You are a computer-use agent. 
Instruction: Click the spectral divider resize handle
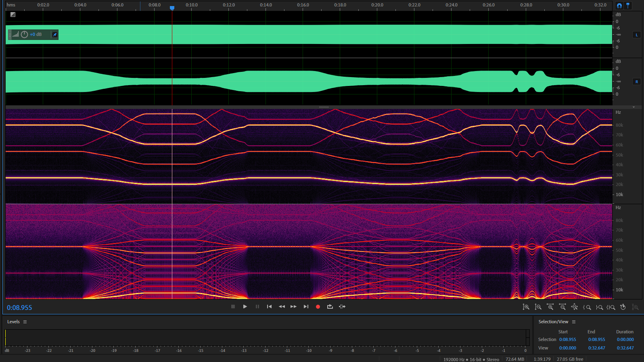[x=324, y=107]
